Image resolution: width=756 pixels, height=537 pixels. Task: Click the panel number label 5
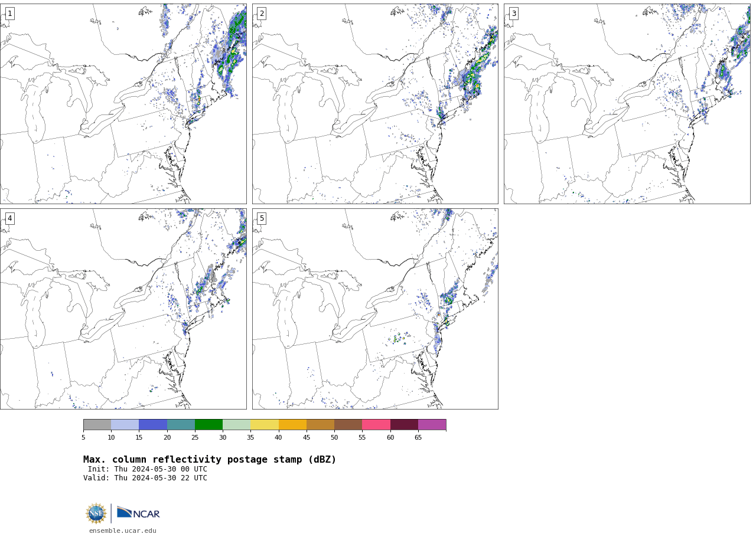coord(262,218)
